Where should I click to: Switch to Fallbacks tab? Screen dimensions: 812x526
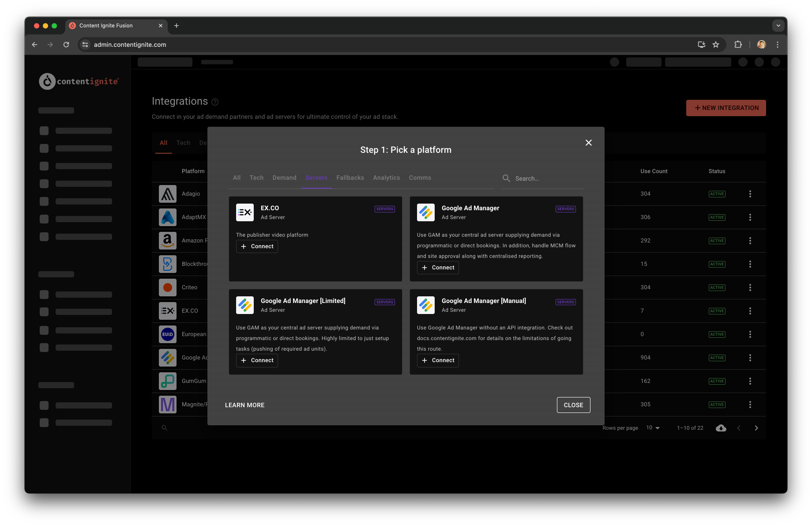350,178
